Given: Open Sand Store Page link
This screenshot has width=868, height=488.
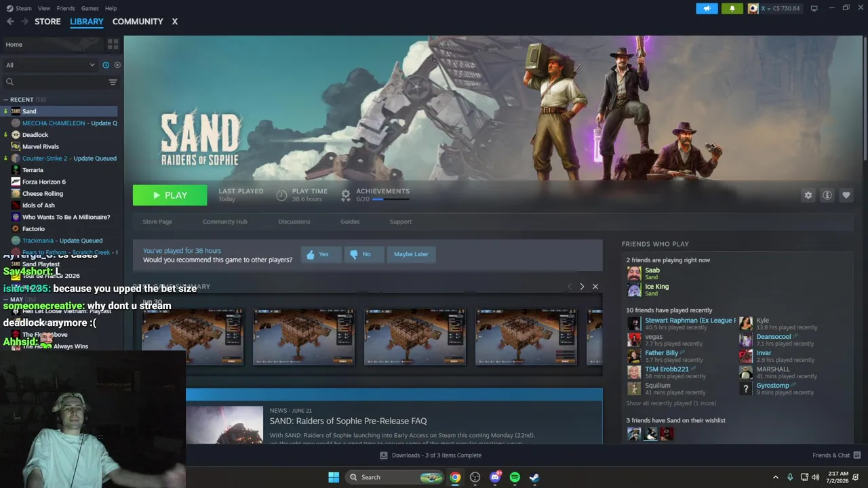Looking at the screenshot, I should pos(157,222).
